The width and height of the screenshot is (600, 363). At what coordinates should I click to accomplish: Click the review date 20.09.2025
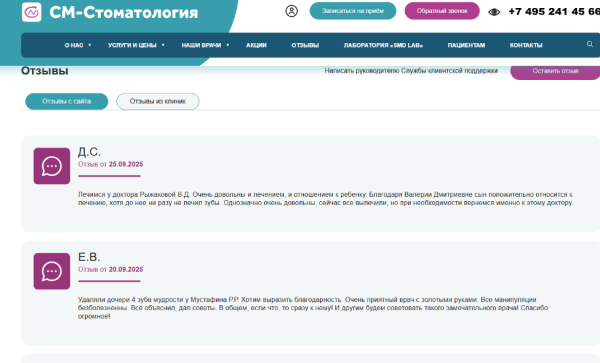[126, 269]
